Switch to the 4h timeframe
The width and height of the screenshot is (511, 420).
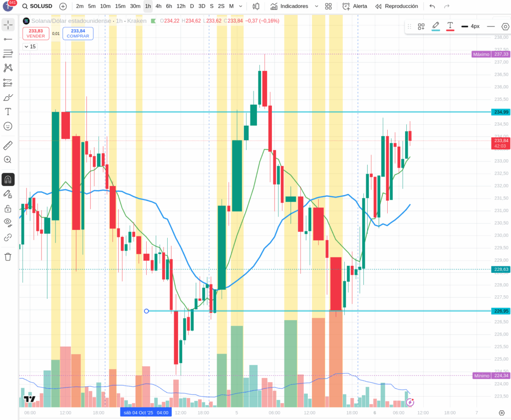[x=158, y=6]
